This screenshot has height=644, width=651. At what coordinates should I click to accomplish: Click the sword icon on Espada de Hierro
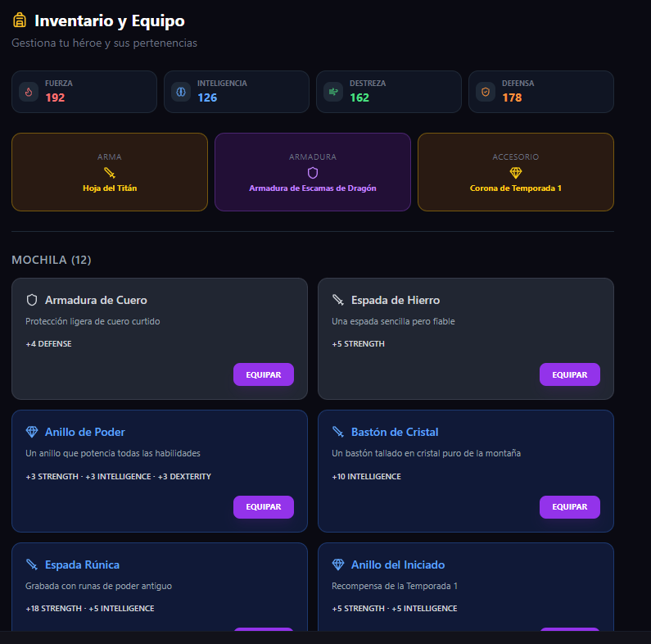(338, 300)
